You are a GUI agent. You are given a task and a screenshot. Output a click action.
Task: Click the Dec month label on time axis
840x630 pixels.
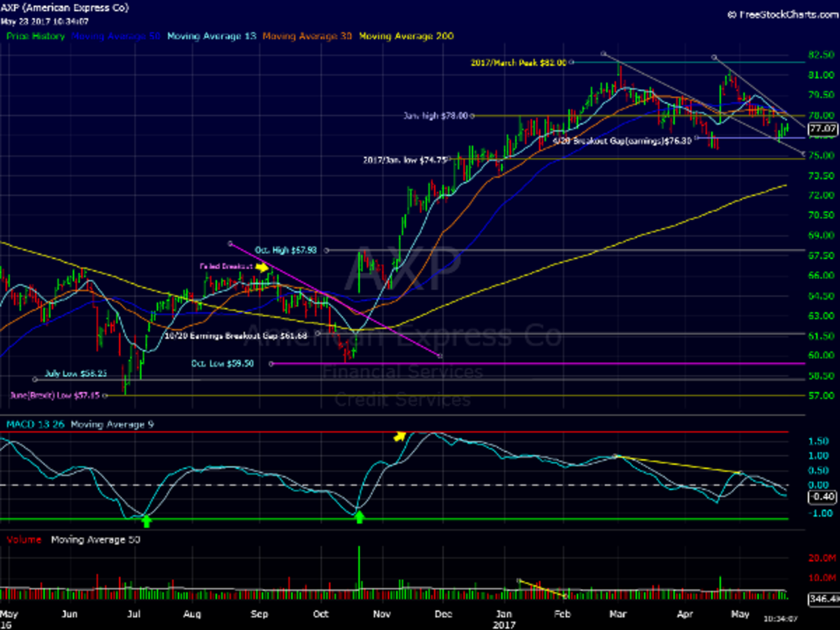442,613
